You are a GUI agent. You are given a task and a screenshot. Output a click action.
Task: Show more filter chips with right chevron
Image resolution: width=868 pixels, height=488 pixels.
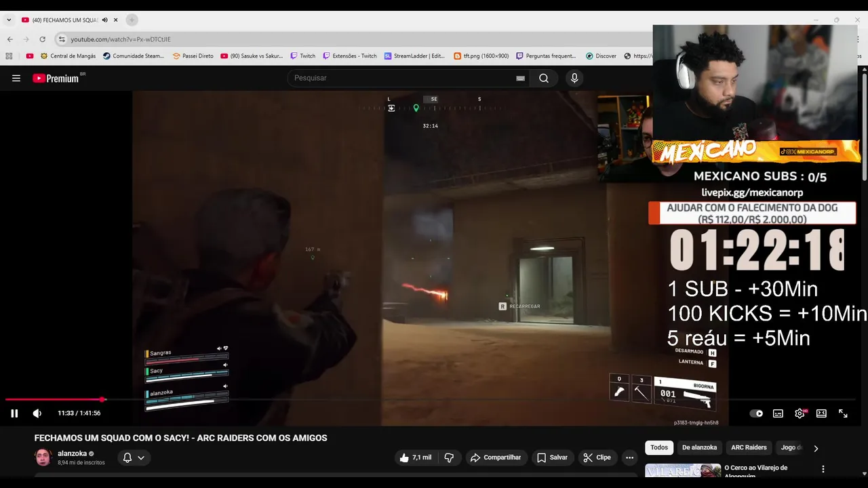816,448
